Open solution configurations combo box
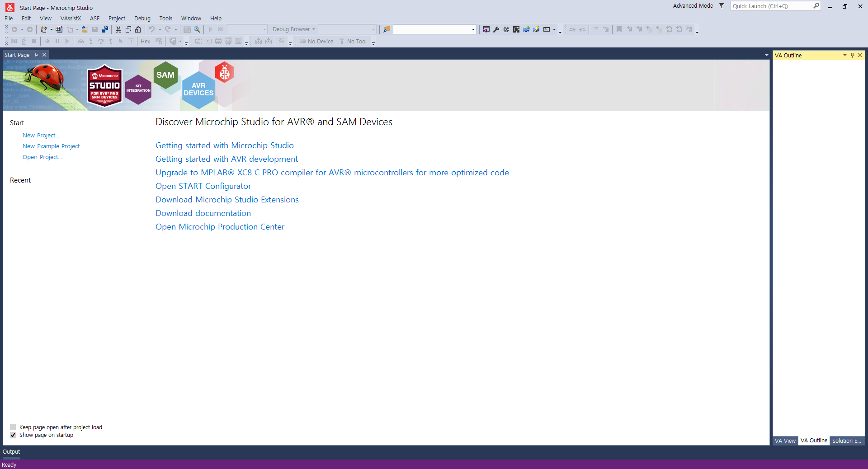The height and width of the screenshot is (469, 868). click(x=247, y=29)
